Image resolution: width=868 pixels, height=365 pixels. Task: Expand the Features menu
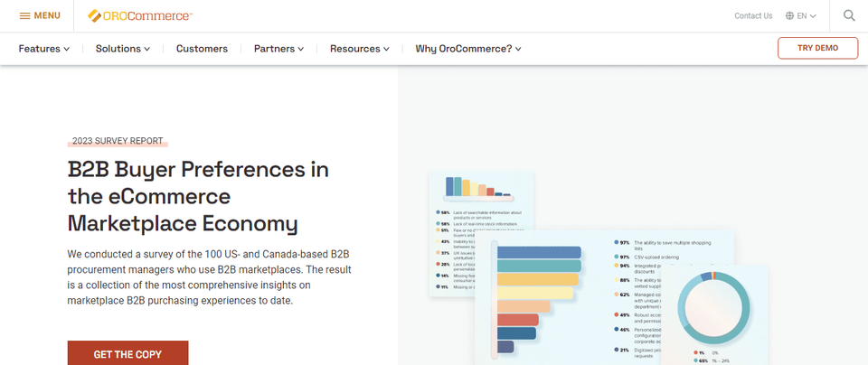pos(44,49)
